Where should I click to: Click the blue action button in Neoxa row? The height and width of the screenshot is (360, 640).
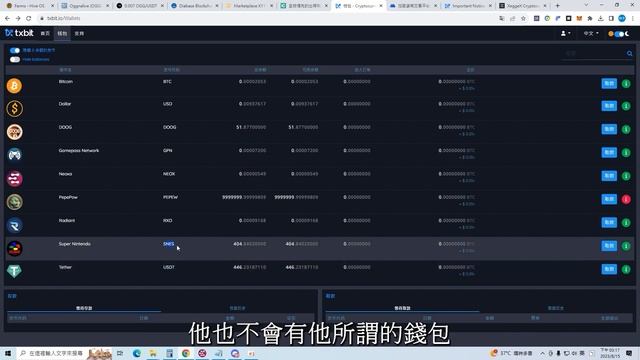coord(609,176)
